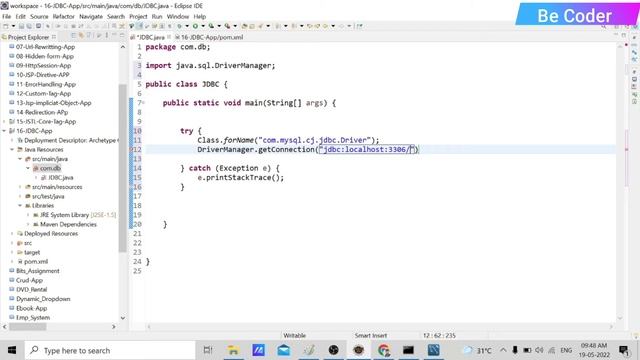
Task: Show hidden system tray icons
Action: [x=503, y=350]
